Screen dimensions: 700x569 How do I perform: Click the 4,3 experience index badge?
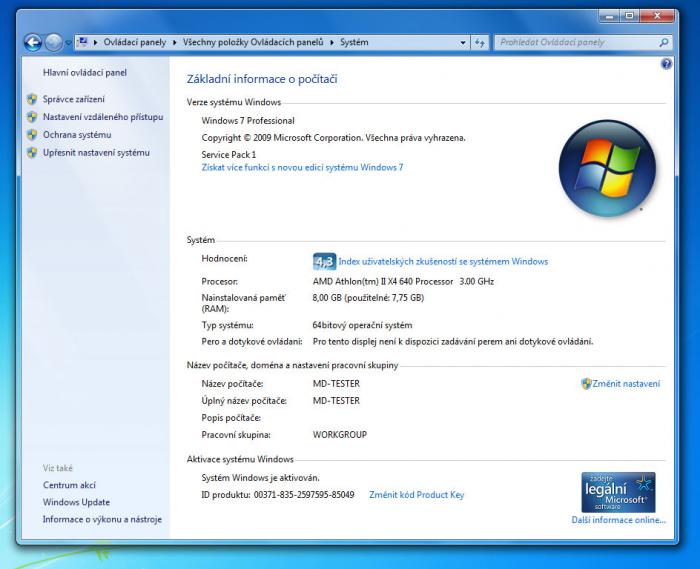[324, 262]
